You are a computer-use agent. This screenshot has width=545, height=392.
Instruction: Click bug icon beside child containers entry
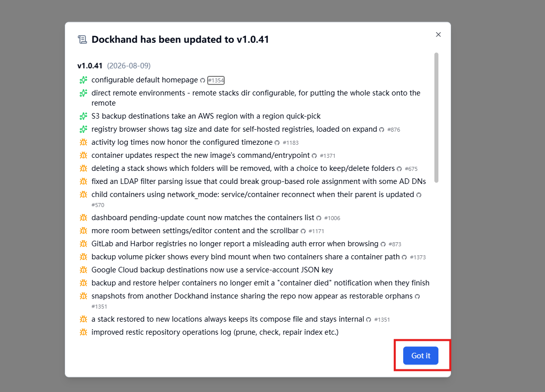[83, 194]
